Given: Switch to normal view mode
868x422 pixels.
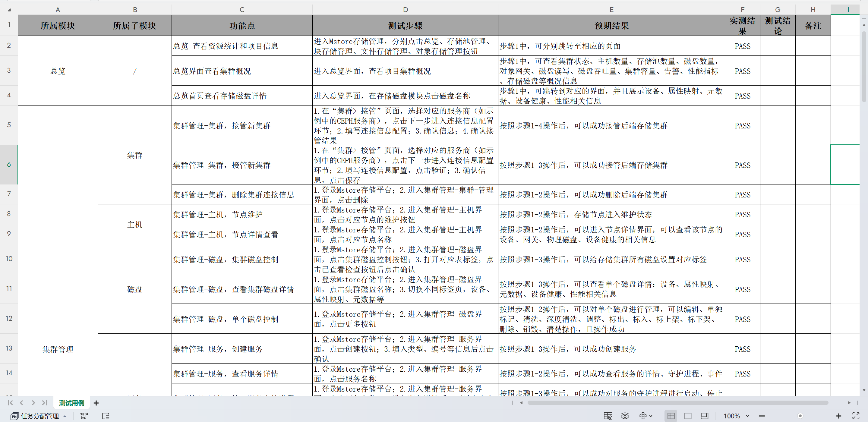Looking at the screenshot, I should tap(671, 416).
